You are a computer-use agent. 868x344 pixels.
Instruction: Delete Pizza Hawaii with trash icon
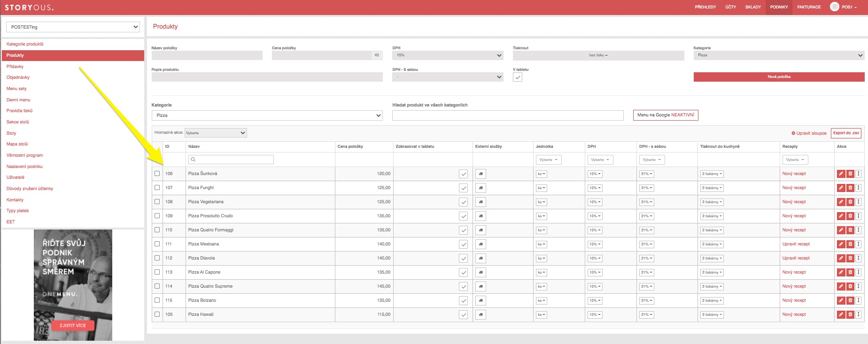tap(850, 314)
